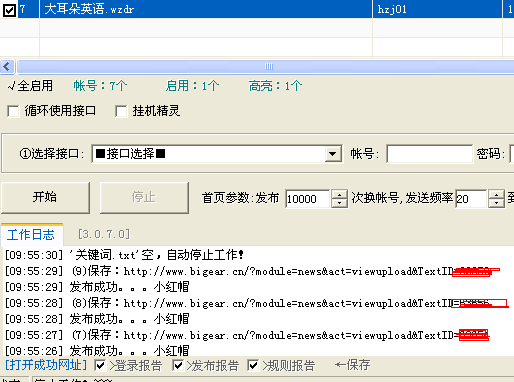Select log entry (9)保存 URL at 09:55:29
Image resolution: width=514 pixels, height=382 pixels.
[252, 271]
